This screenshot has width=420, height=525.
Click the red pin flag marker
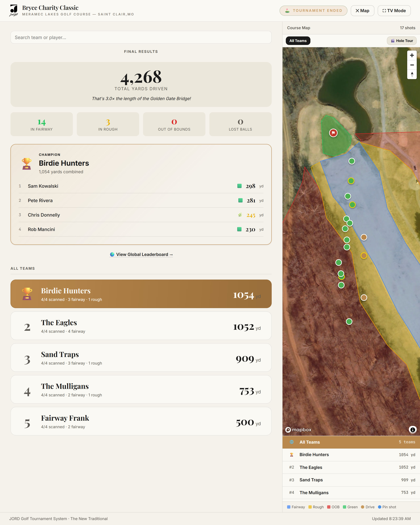click(x=333, y=133)
